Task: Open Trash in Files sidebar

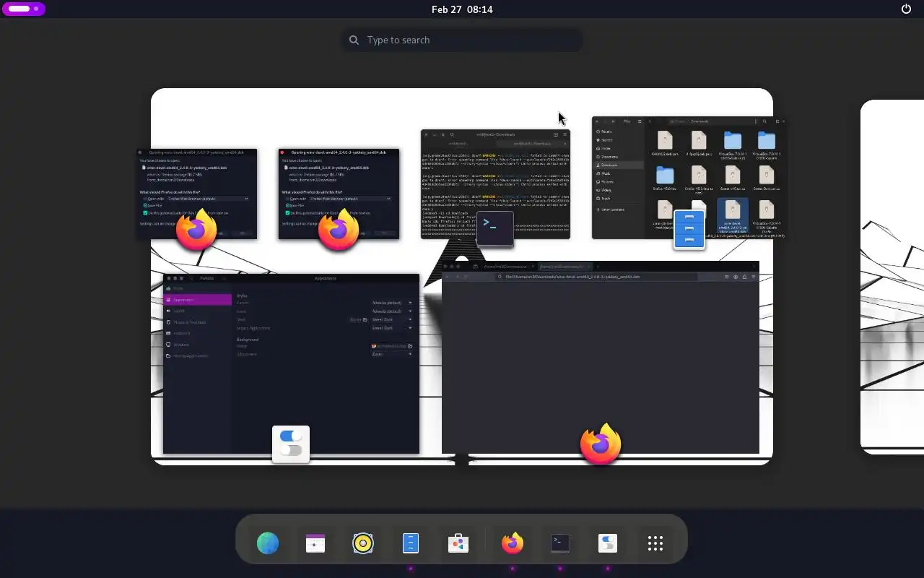Action: click(x=617, y=198)
